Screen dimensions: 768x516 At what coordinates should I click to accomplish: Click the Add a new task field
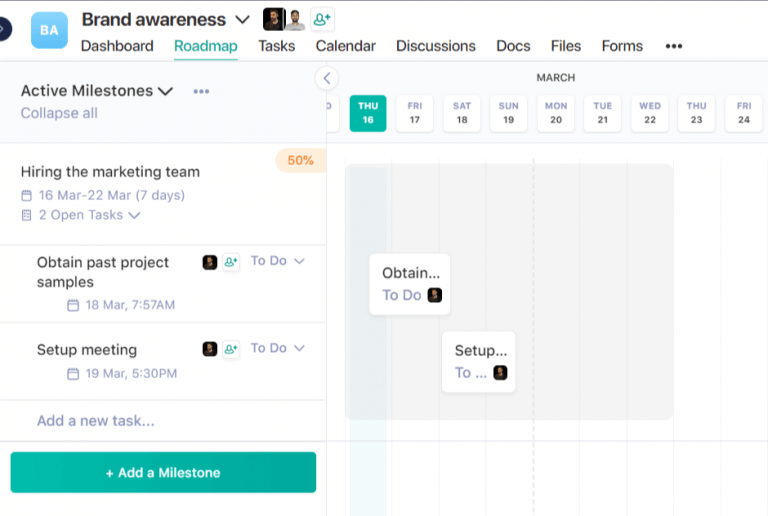96,421
